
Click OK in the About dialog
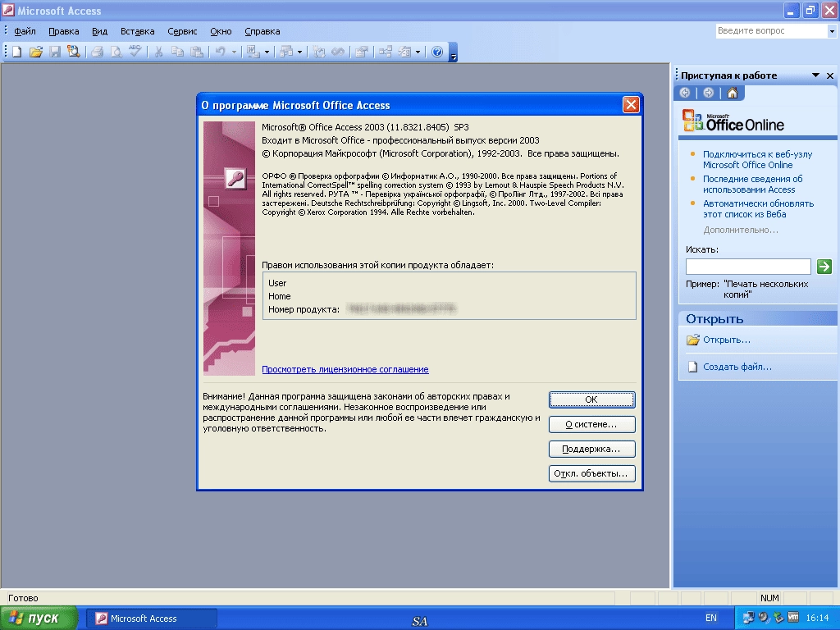pyautogui.click(x=592, y=399)
